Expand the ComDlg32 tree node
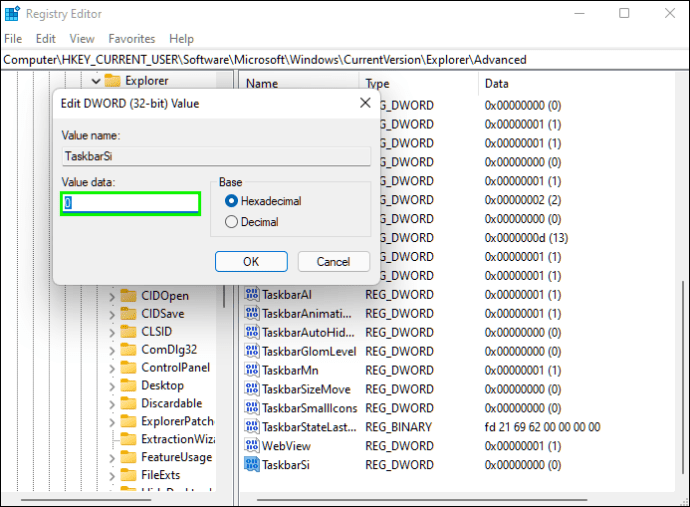Screen dimensions: 690x507 coord(112,350)
